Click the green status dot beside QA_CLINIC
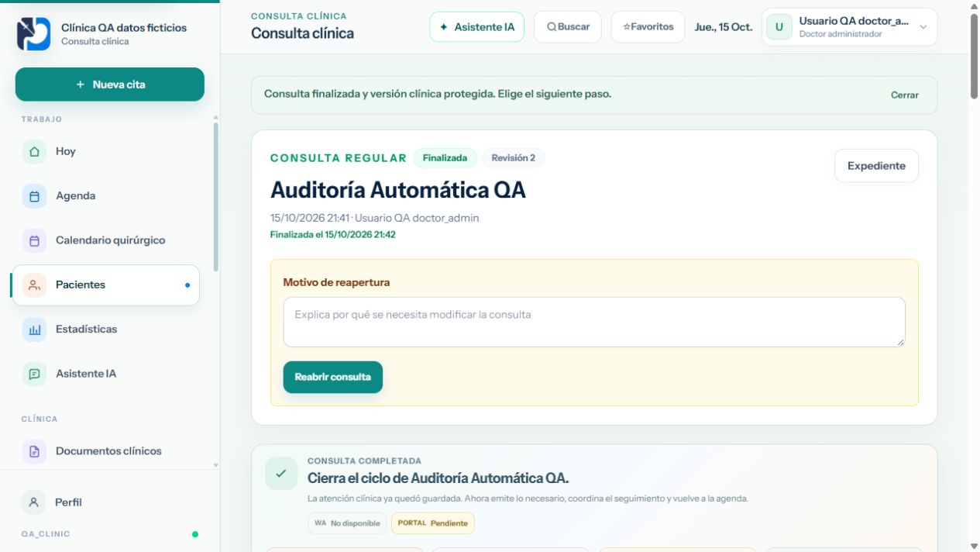The image size is (980, 552). pyautogui.click(x=195, y=534)
